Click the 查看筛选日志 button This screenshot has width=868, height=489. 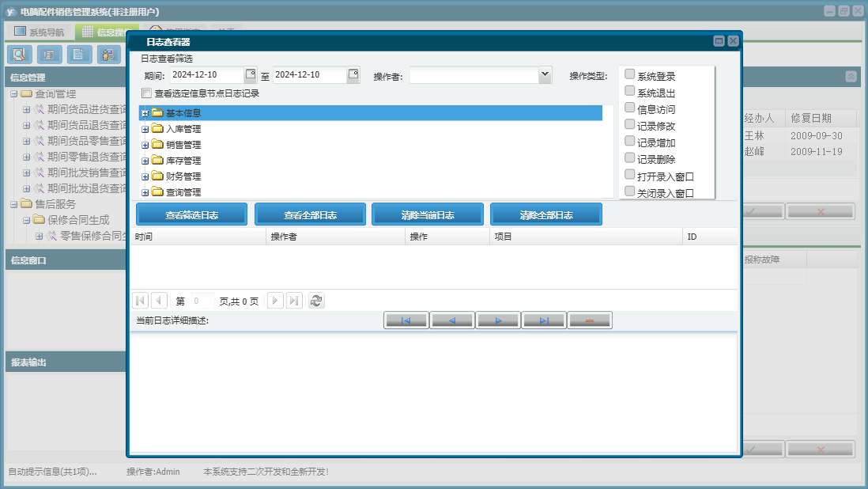(191, 215)
